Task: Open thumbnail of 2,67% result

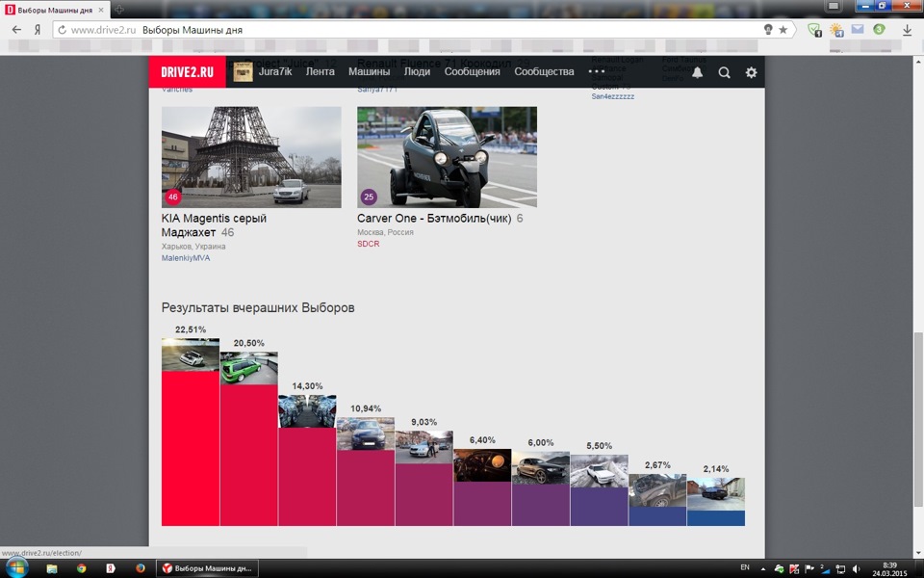Action: [657, 490]
